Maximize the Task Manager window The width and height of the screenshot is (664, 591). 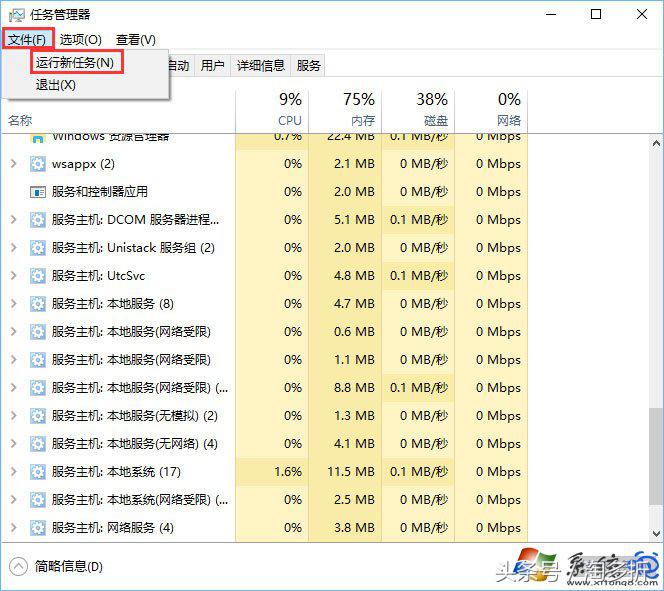[596, 14]
